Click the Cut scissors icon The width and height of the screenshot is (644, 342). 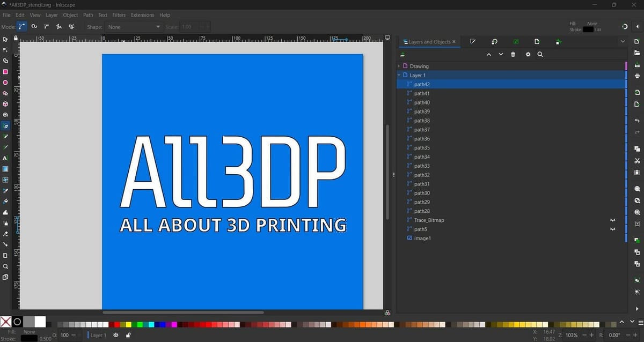pyautogui.click(x=637, y=161)
